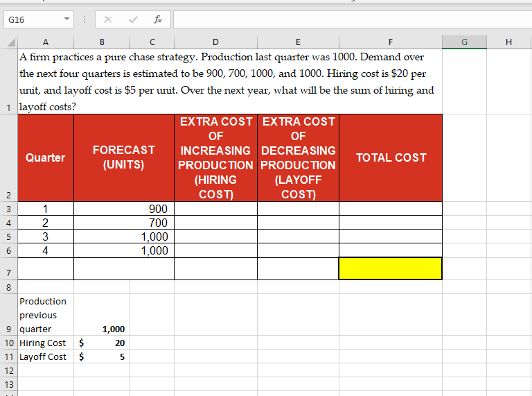Select row 3 header
The width and height of the screenshot is (532, 396).
[9, 209]
